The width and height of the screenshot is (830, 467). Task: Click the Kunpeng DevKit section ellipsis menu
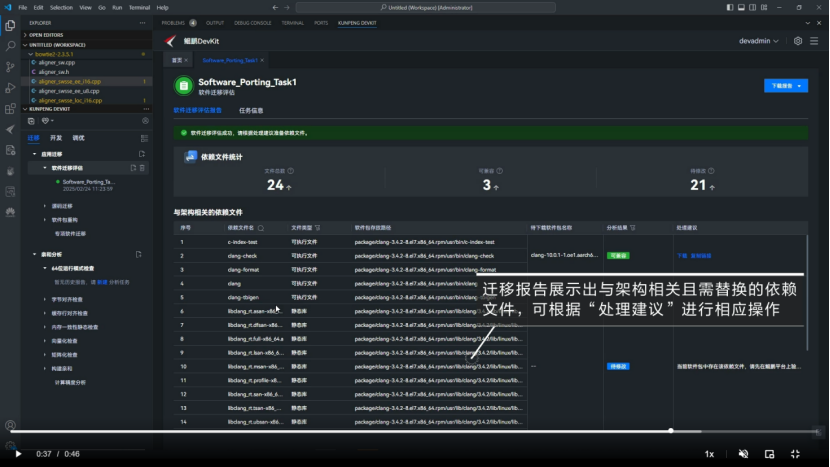point(146,109)
